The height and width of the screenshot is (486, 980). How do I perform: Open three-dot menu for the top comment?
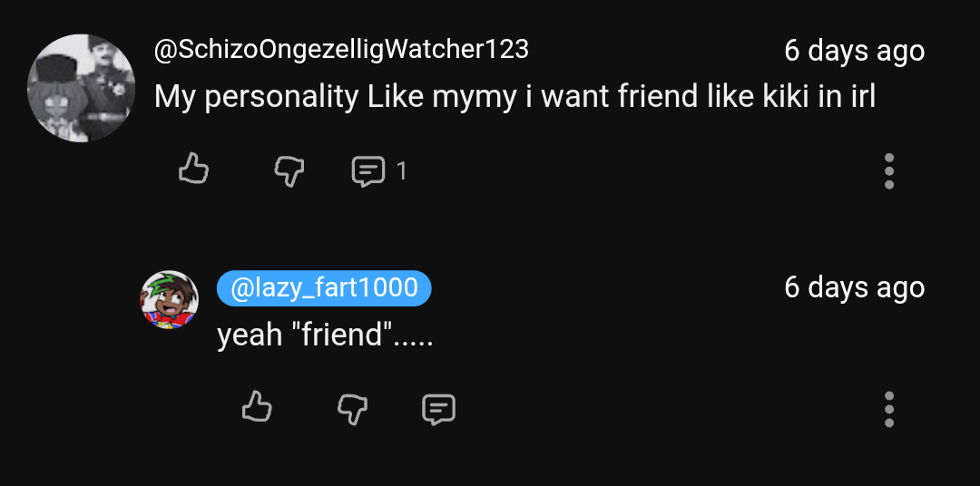coord(888,170)
